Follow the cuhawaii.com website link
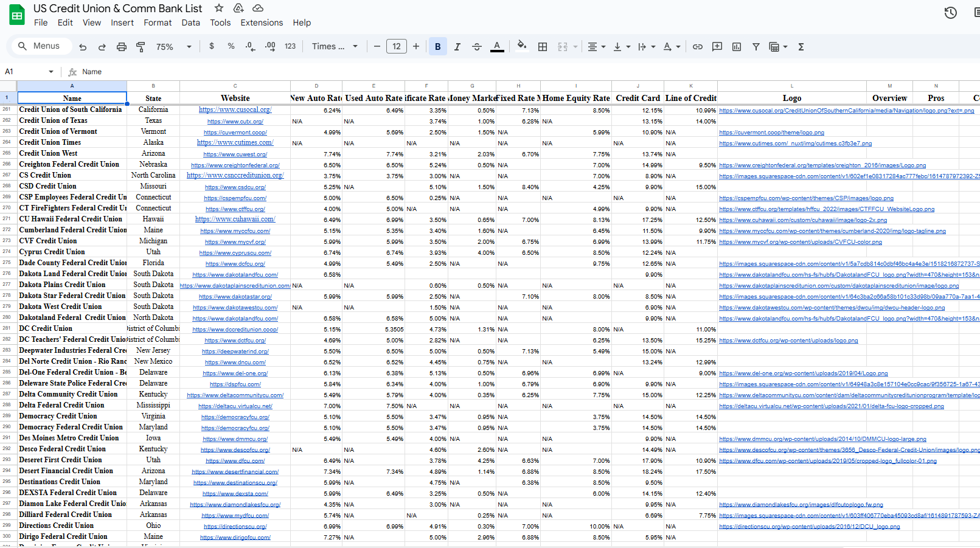Viewport: 980px width, 548px height. (235, 220)
